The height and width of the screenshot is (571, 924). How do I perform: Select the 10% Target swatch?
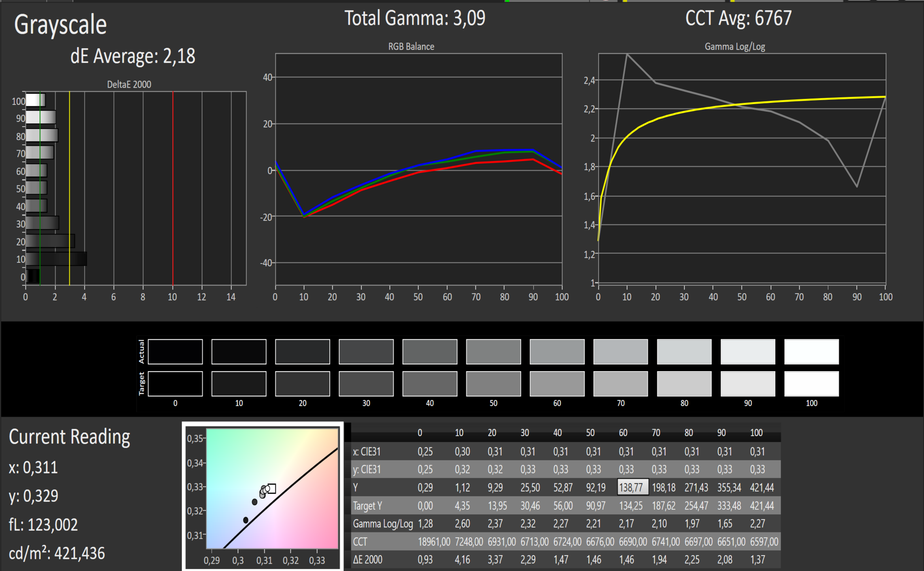click(239, 383)
